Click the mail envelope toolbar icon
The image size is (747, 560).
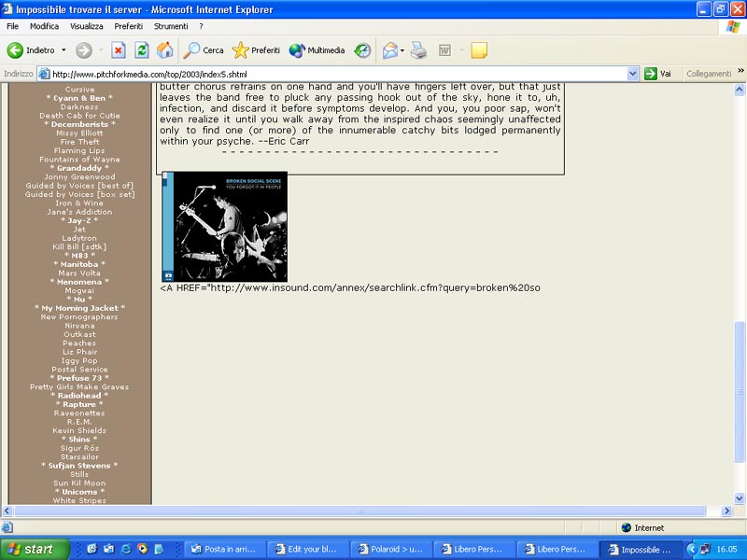[x=389, y=50]
